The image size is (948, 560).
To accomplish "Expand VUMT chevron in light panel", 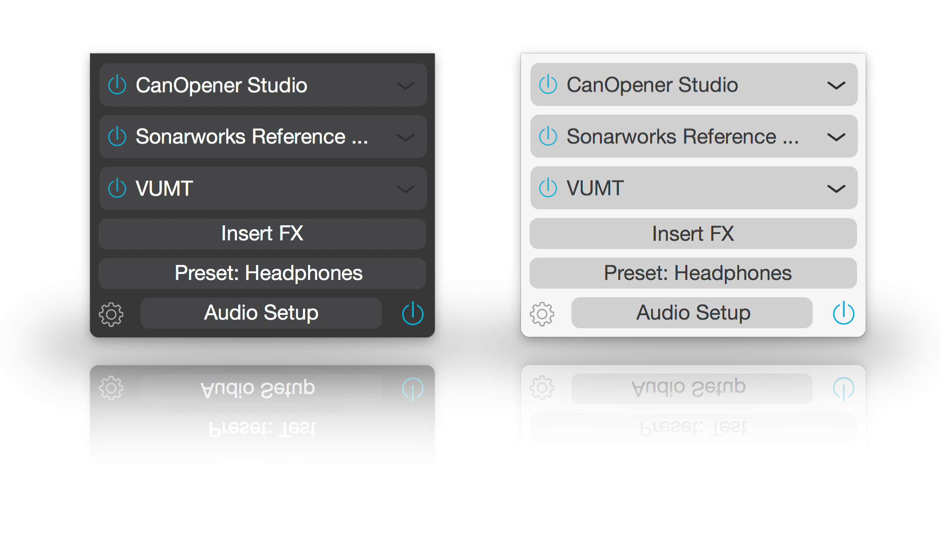I will pos(836,189).
